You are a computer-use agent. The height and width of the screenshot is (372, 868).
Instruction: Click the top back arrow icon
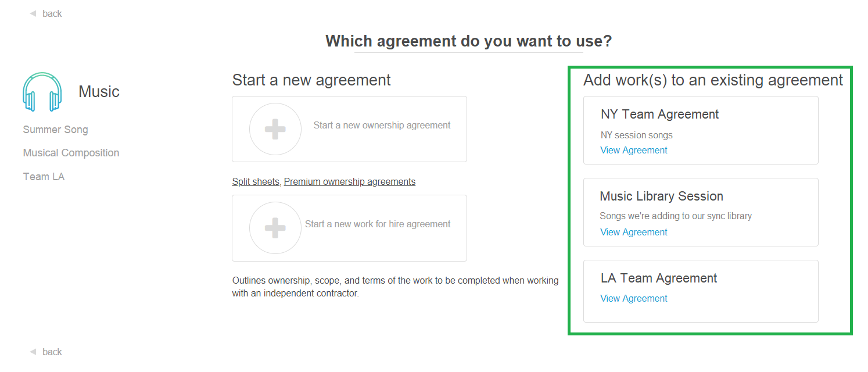tap(33, 13)
